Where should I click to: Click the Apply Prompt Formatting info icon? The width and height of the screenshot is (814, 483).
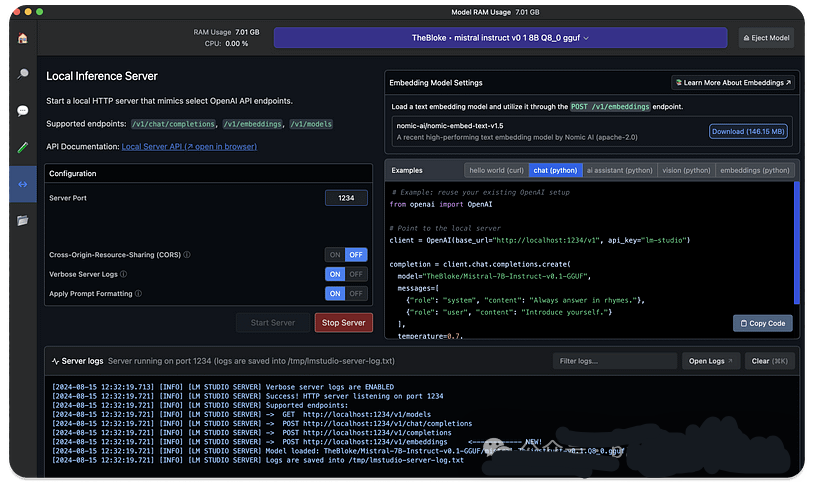pyautogui.click(x=138, y=293)
